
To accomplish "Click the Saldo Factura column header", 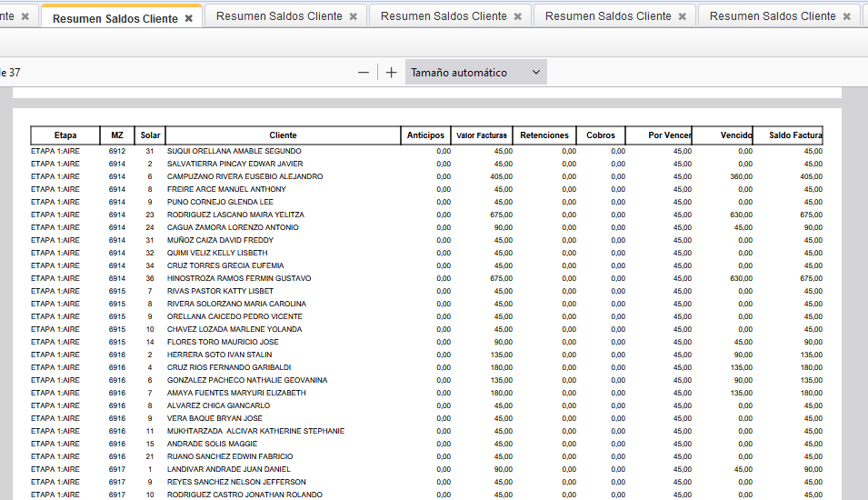I will coord(794,135).
